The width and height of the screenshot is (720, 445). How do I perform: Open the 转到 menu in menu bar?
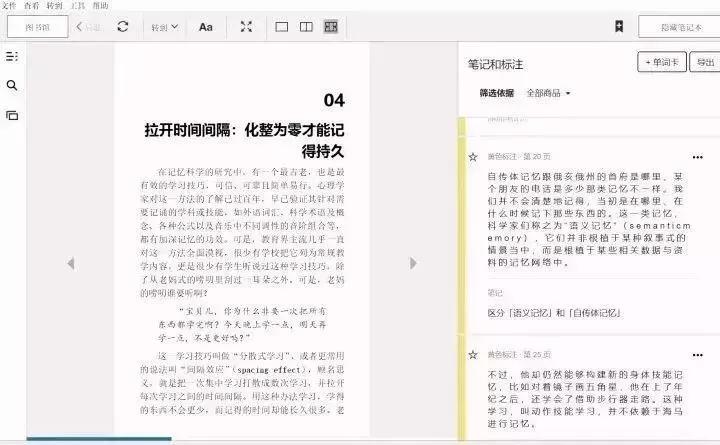pos(55,6)
